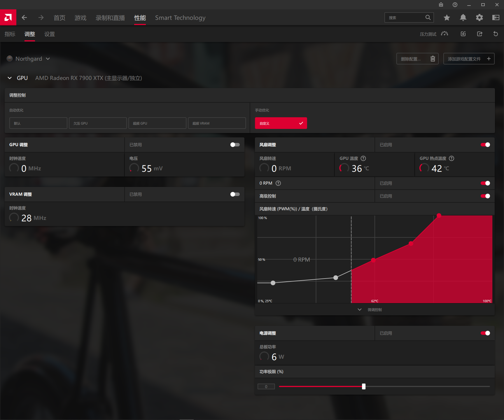Viewport: 504px width, 420px height.
Task: Switch to the 录制和直播 tab
Action: [x=110, y=18]
